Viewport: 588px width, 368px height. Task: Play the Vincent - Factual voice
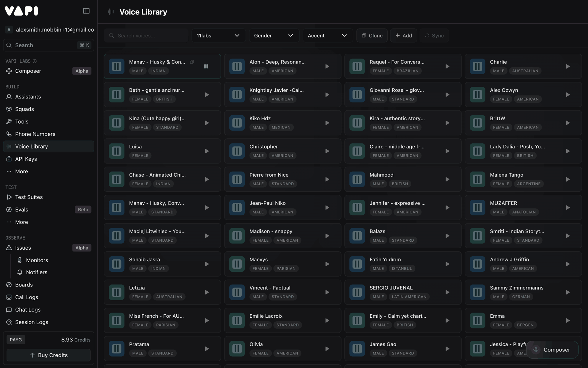327,292
